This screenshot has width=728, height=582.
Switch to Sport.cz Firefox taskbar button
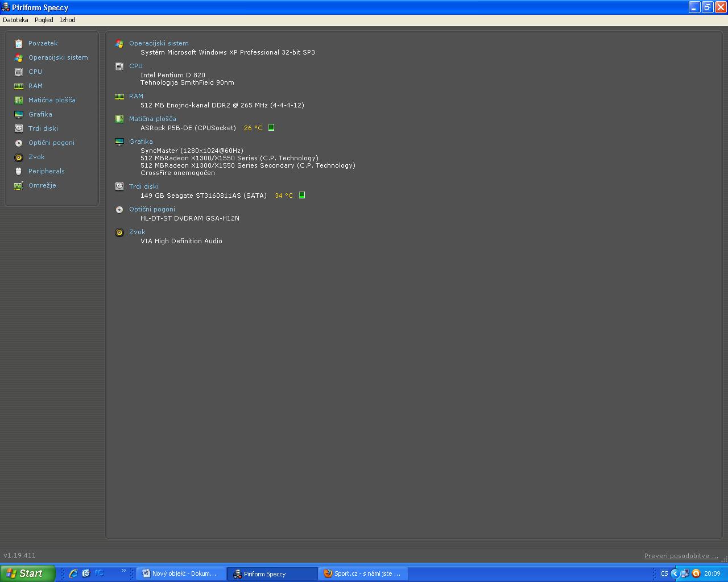(363, 573)
